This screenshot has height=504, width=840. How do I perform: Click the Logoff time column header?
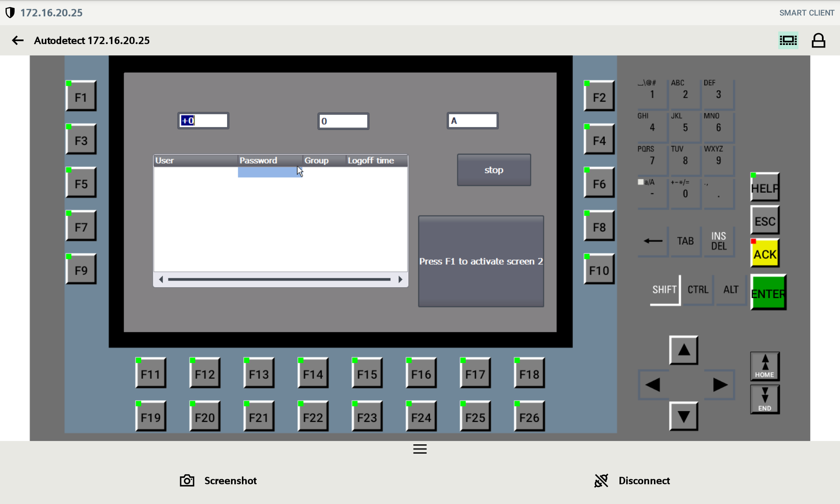click(377, 160)
